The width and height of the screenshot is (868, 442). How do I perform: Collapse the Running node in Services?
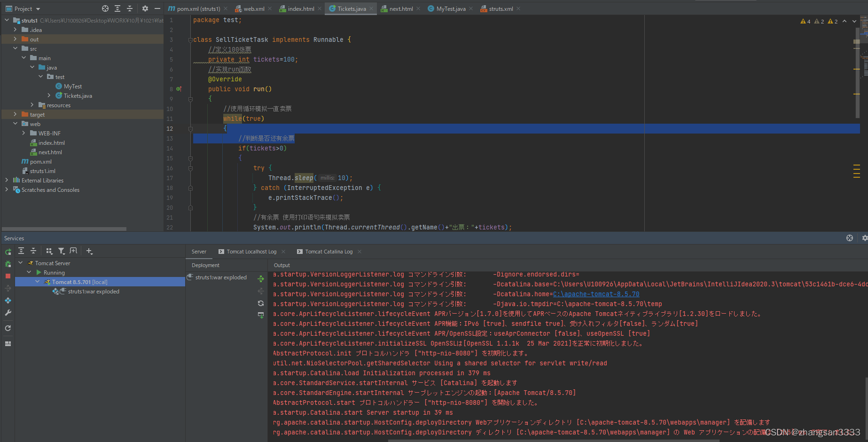pos(29,272)
